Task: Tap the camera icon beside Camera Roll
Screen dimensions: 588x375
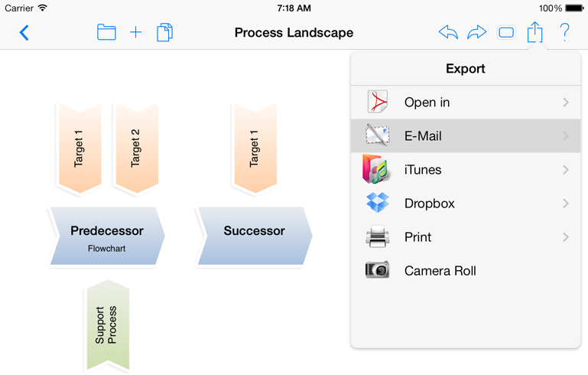Action: [377, 270]
